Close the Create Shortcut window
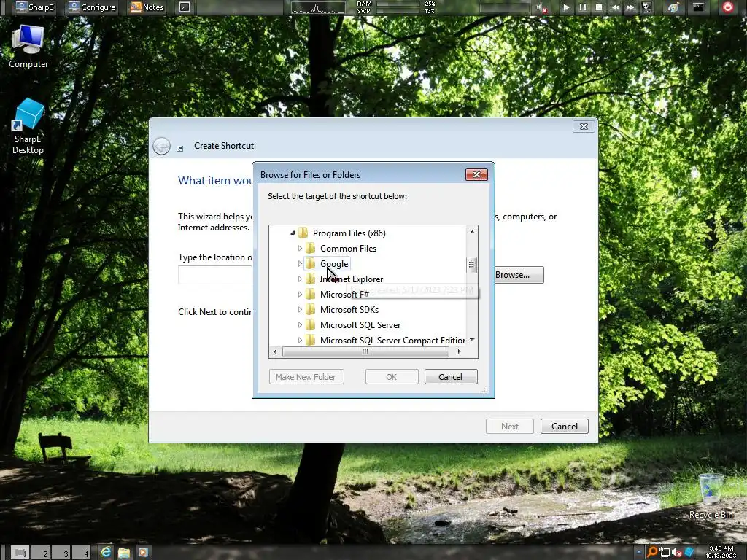The height and width of the screenshot is (560, 747). tap(584, 126)
